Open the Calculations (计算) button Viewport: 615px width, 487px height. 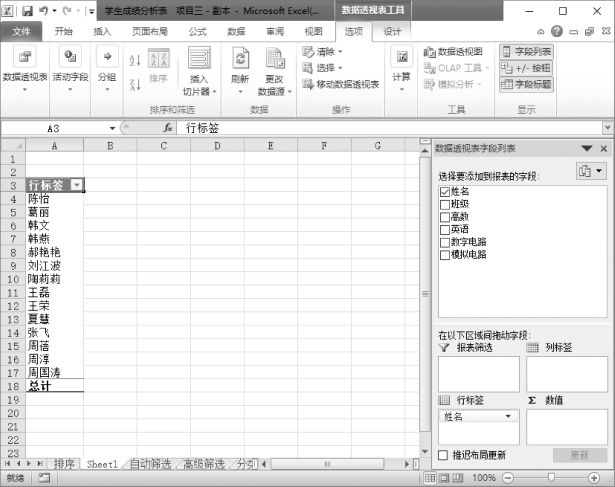pyautogui.click(x=401, y=69)
